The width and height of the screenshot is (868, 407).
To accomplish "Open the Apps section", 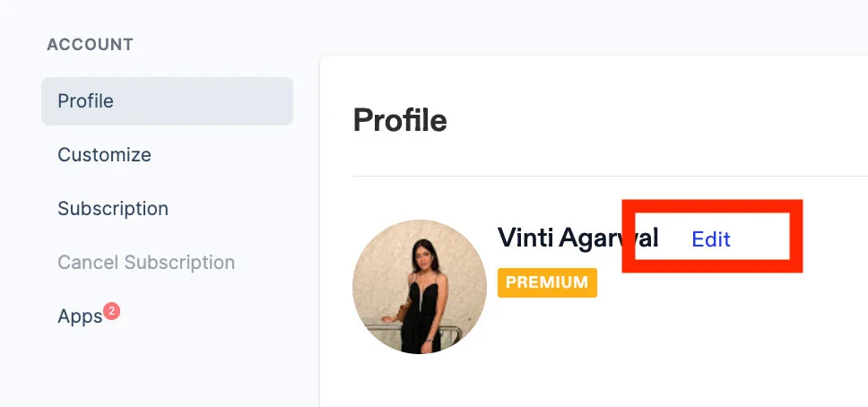I will tap(80, 316).
